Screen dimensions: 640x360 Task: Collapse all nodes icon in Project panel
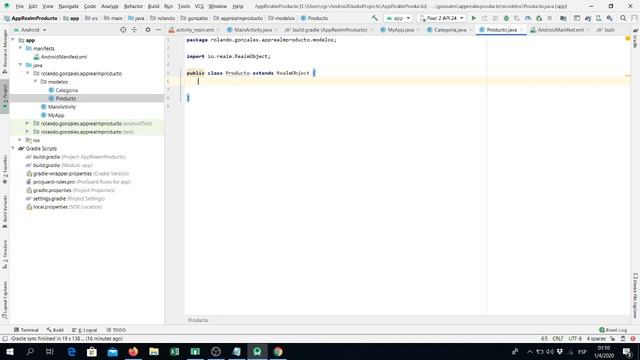[134, 30]
